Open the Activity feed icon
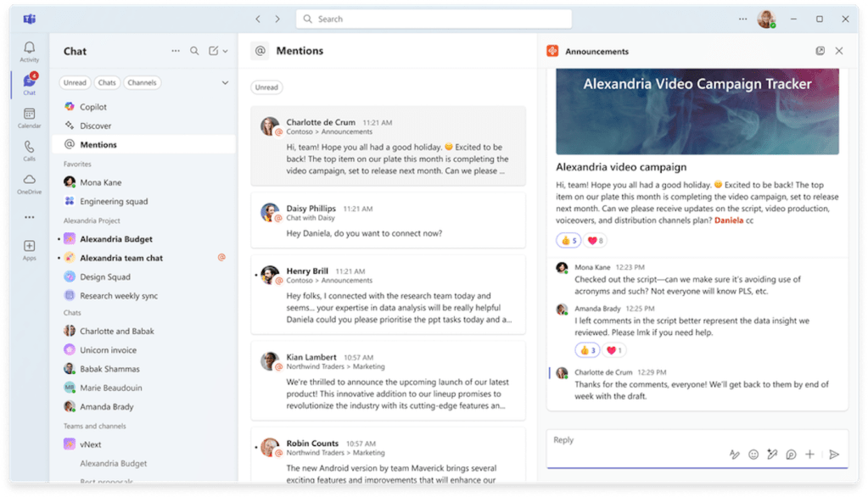The image size is (868, 497). 30,51
